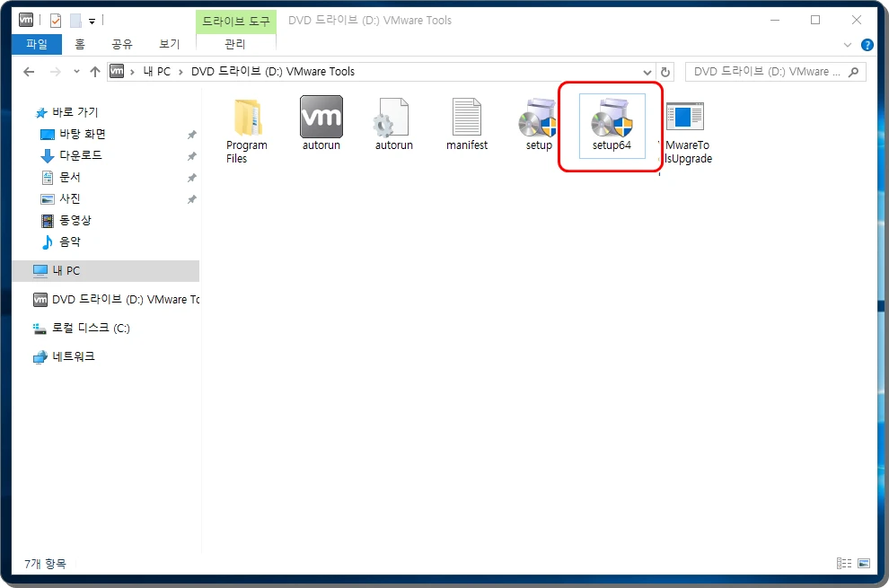Click the DVD 드라이브 breadcrumb segment
The height and width of the screenshot is (588, 889).
click(273, 72)
